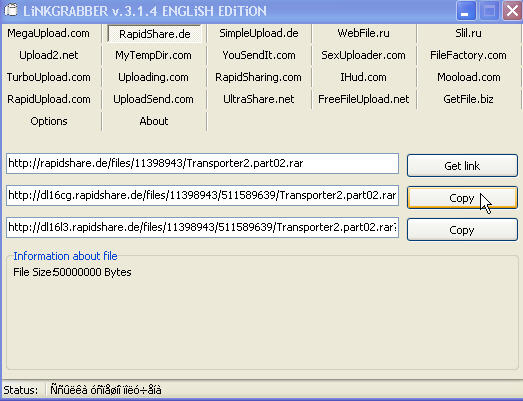Select the YouSendIt.com tab
Screen dimensions: 523x401
click(259, 55)
